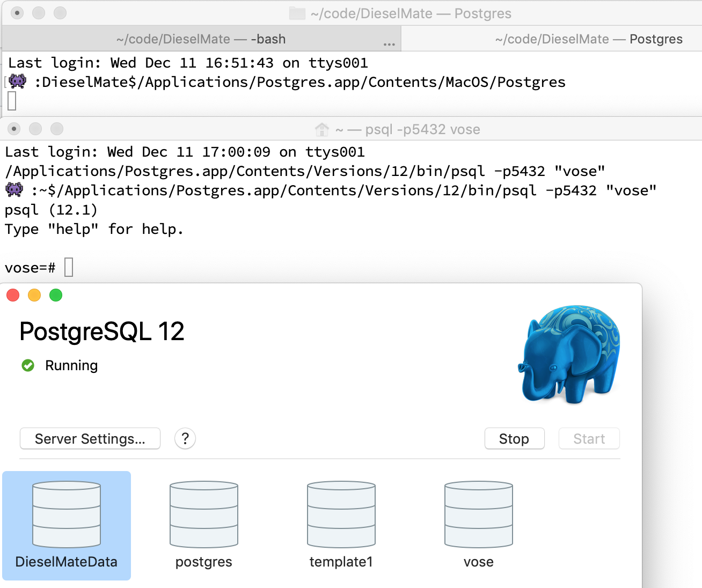The image size is (702, 588).
Task: Click the 'Type "help" for help.' line
Action: click(x=94, y=229)
